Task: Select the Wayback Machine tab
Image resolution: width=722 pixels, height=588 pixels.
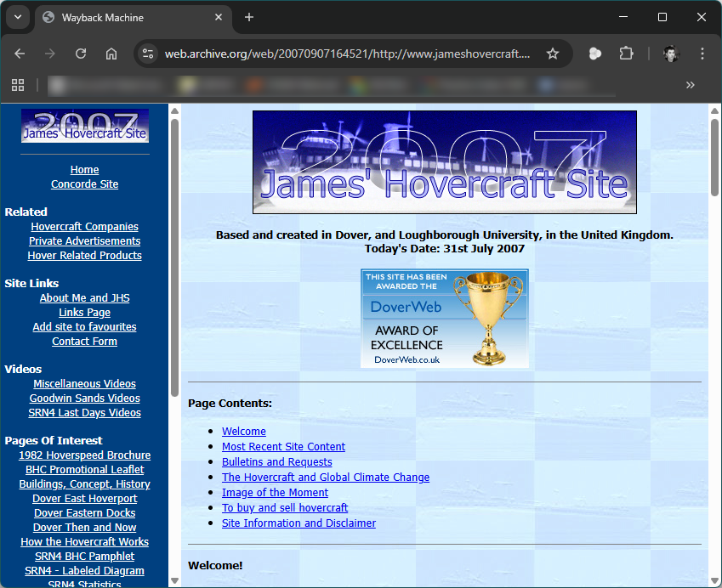Action: (132, 18)
